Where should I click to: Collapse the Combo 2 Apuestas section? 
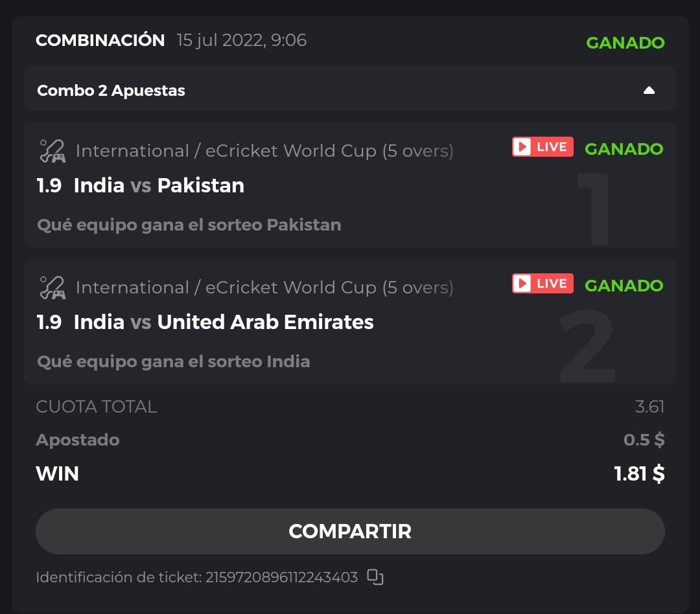649,91
